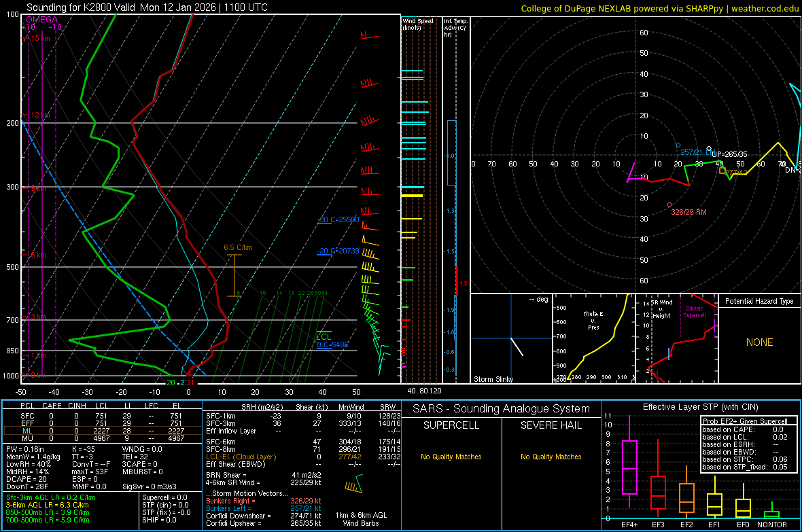Click the CAPE column header
802x532 pixels.
52,406
